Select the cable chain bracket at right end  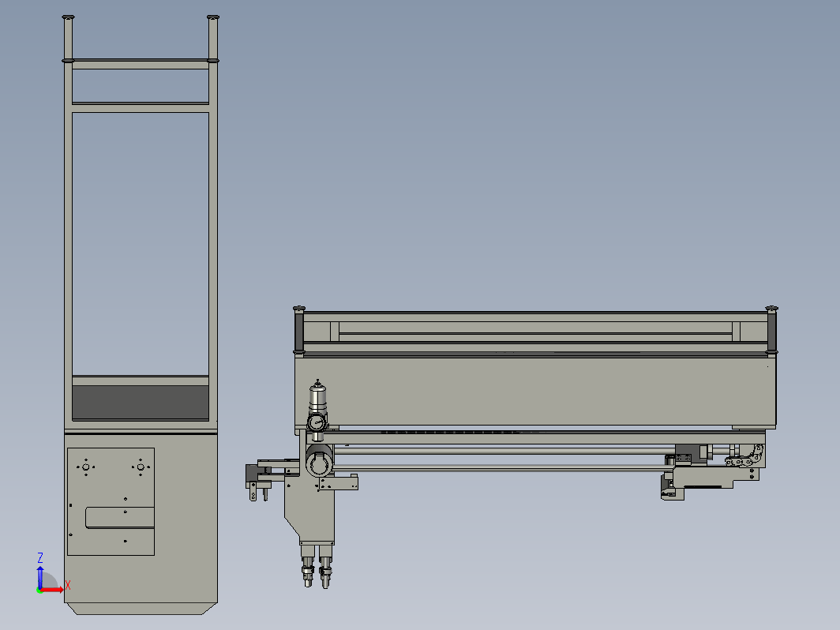click(x=744, y=456)
